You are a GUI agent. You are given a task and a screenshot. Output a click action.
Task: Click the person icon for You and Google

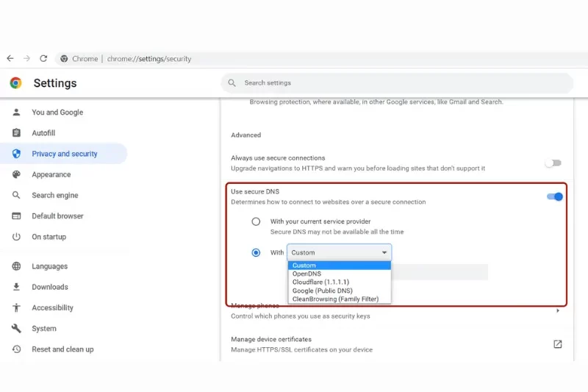click(x=16, y=113)
